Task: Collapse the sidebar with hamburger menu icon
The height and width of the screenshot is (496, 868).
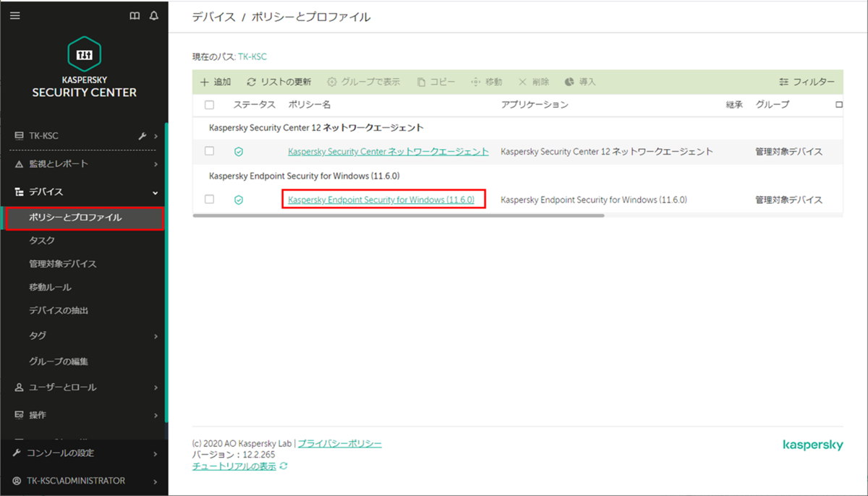Action: [x=14, y=14]
